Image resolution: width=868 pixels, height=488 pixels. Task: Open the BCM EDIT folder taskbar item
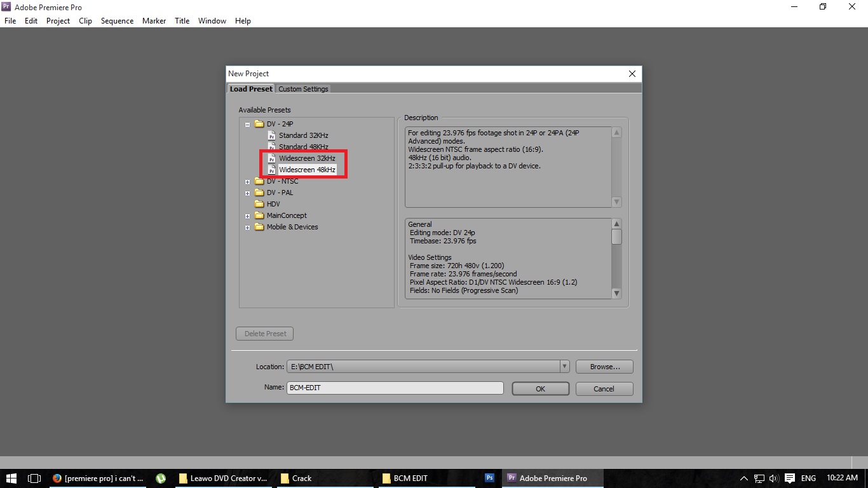coord(427,478)
